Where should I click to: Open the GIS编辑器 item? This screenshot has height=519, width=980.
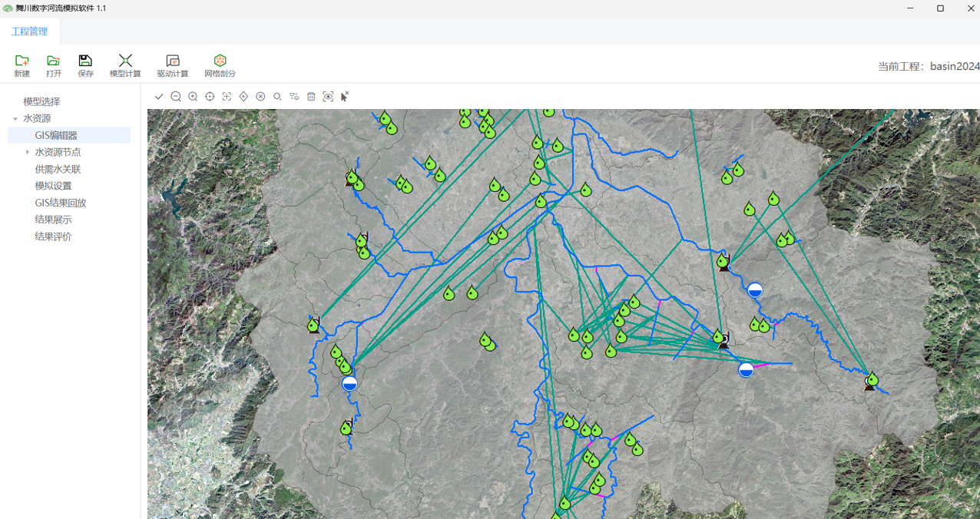(x=56, y=135)
